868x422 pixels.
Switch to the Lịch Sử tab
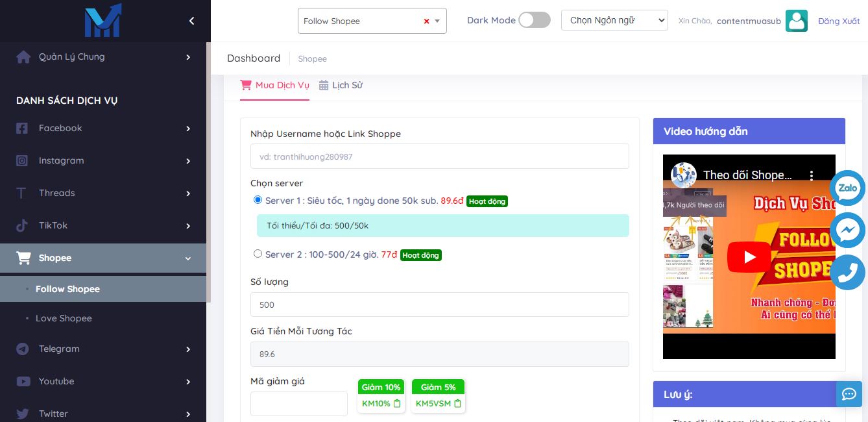(x=341, y=86)
